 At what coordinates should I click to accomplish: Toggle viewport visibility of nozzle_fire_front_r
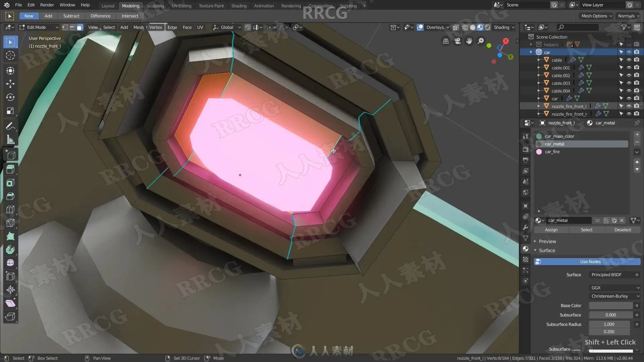pyautogui.click(x=629, y=114)
